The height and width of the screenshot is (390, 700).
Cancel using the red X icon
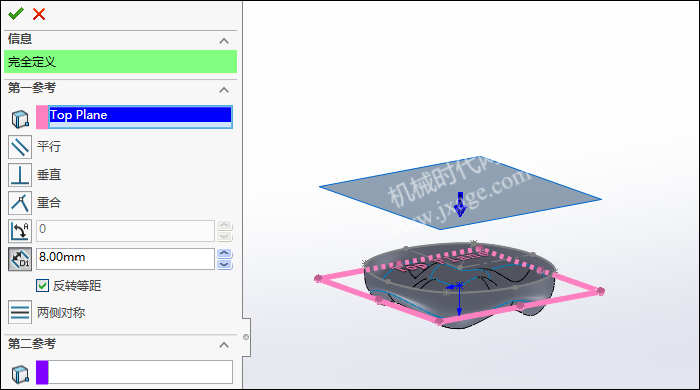pos(39,14)
